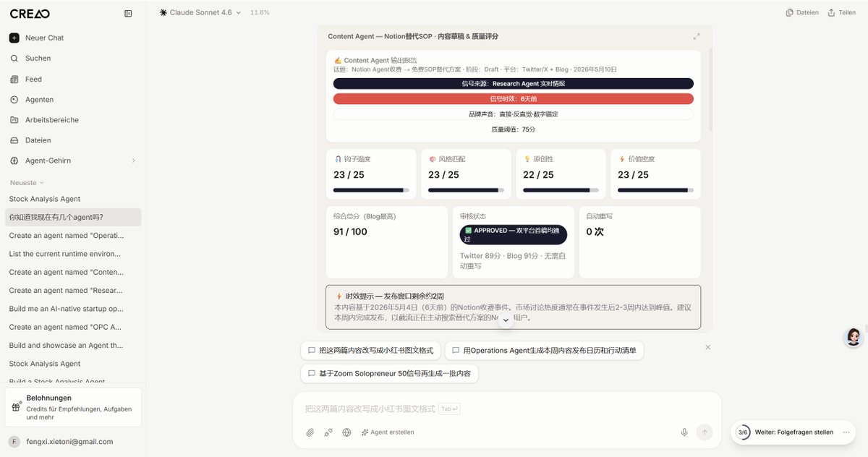Image resolution: width=868 pixels, height=457 pixels.
Task: Collapse the sidebar with panel toggle icon
Action: coord(128,13)
